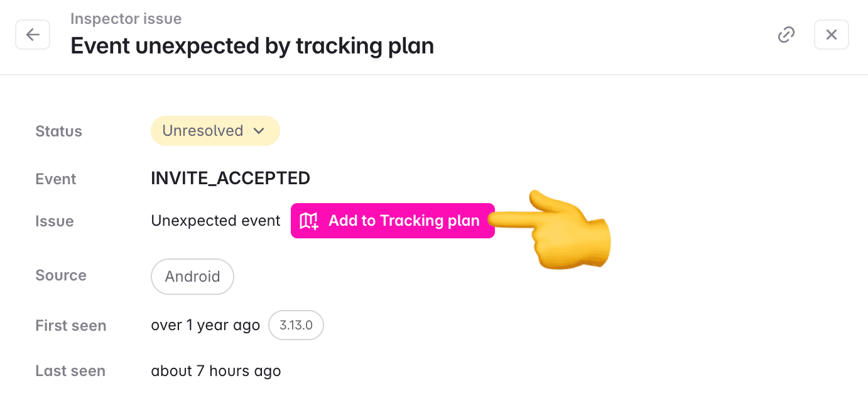The height and width of the screenshot is (410, 868).
Task: Click the Event unexpected by tracking plan title
Action: point(252,45)
